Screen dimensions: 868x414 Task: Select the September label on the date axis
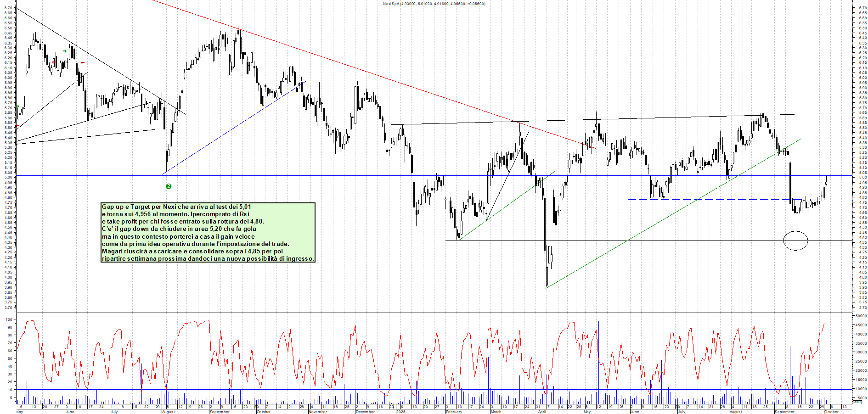(x=784, y=412)
